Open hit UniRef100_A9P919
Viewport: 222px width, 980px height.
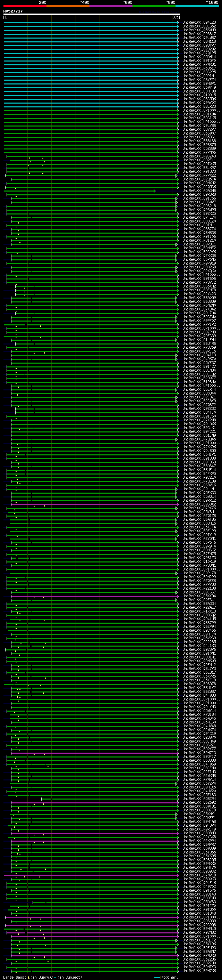(199, 263)
